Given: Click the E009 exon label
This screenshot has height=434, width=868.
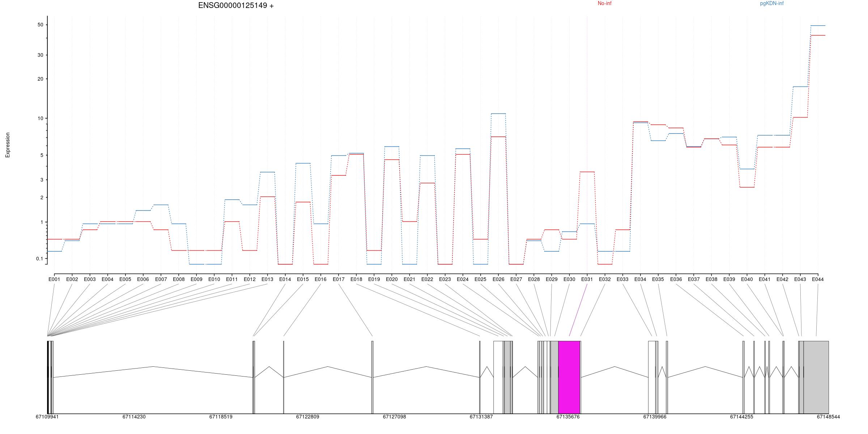Looking at the screenshot, I should coord(196,279).
